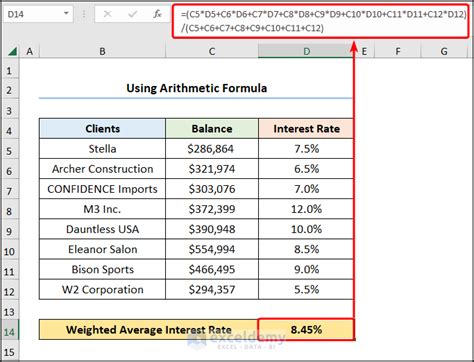
Task: Click balance cell $294,357
Action: (x=212, y=289)
